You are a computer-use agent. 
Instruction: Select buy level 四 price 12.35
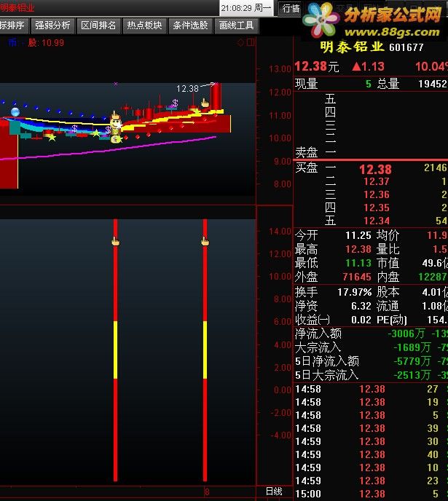click(377, 208)
